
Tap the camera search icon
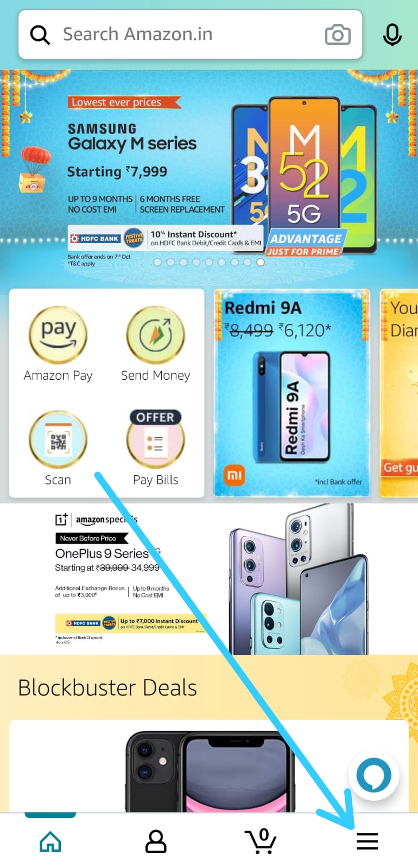[338, 35]
